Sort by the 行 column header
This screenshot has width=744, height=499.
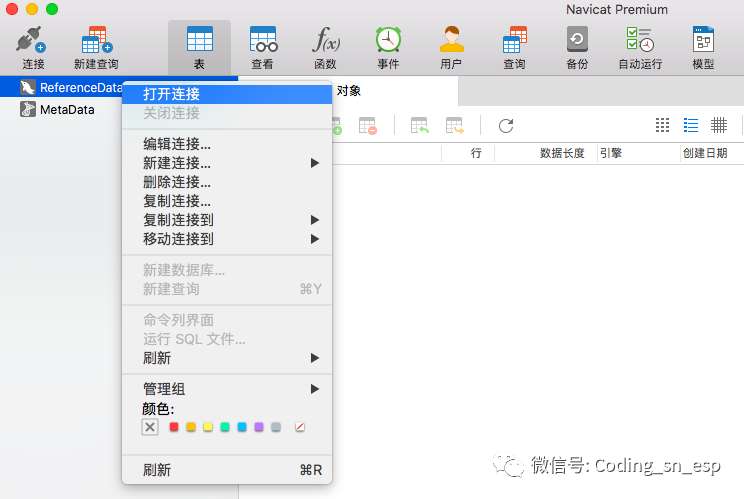click(476, 153)
